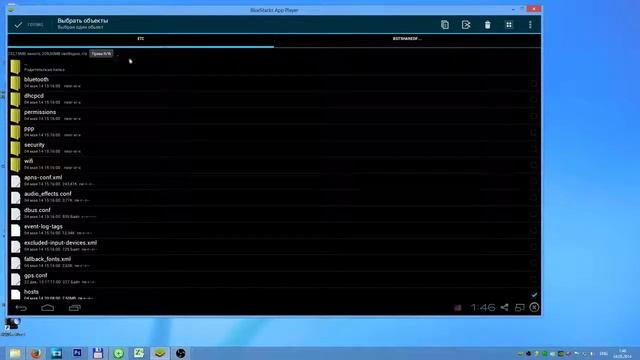
Task: Select the apns-conf.xml file
Action: [x=274, y=181]
